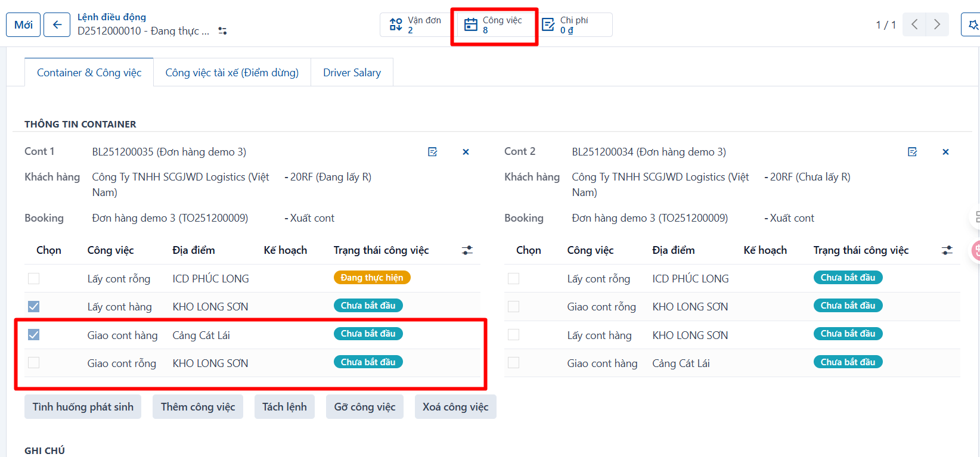Click Cont 2 Lấy cont hàng status badge
Viewport: 980px width, 457px height.
point(848,334)
